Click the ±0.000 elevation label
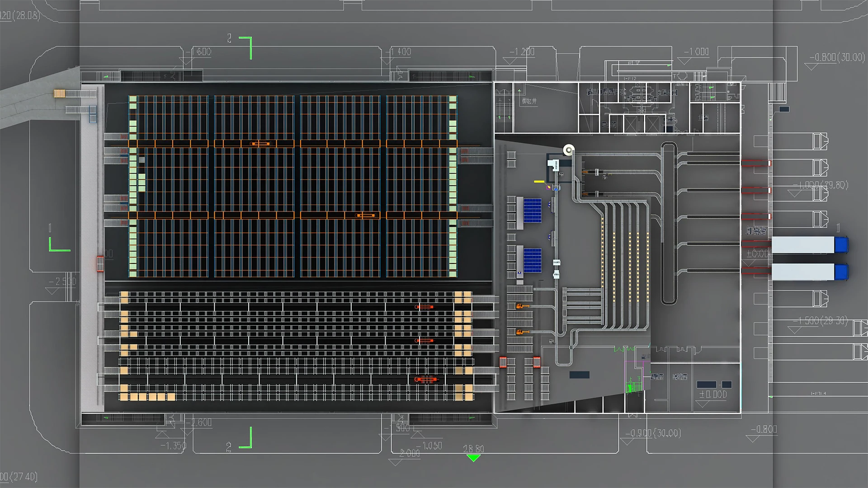Image resolution: width=868 pixels, height=488 pixels. [713, 394]
